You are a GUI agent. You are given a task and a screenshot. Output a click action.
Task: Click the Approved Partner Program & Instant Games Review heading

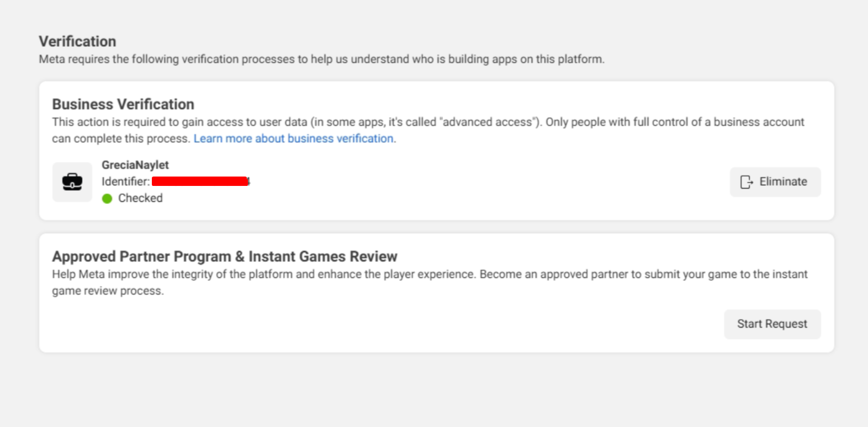225,257
